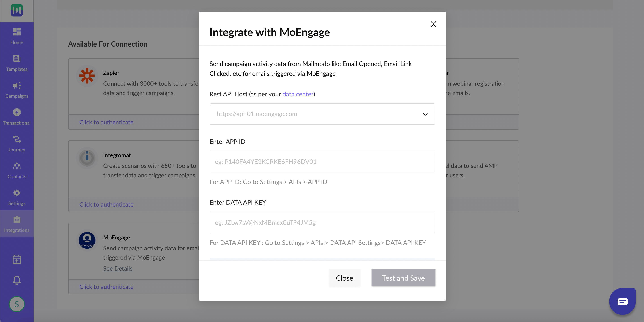
Task: Select the Integrations sidebar item
Action: point(17,223)
